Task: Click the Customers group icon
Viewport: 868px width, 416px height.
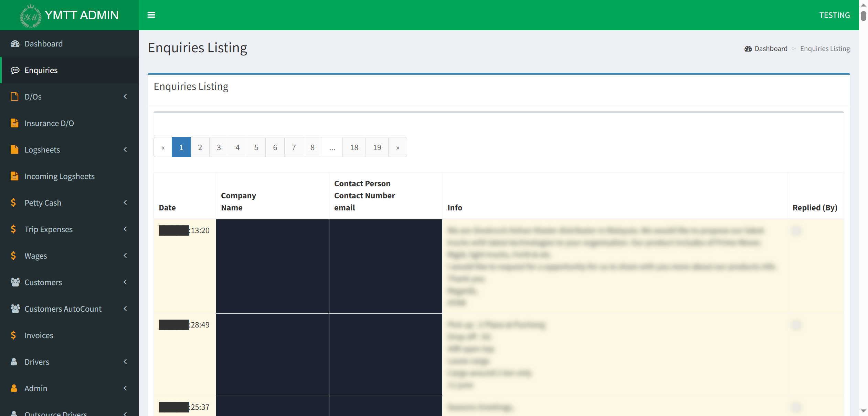Action: pos(15,282)
